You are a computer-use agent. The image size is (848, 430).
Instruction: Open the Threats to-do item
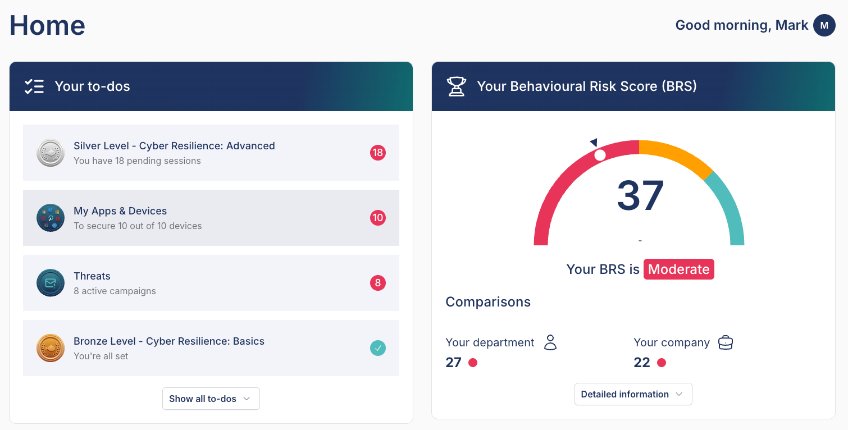(x=92, y=276)
